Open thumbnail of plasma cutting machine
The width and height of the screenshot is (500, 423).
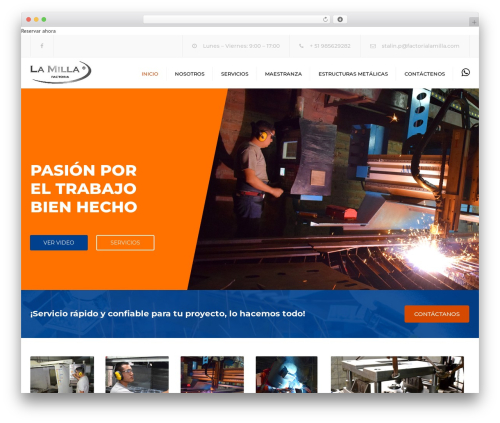click(x=212, y=374)
